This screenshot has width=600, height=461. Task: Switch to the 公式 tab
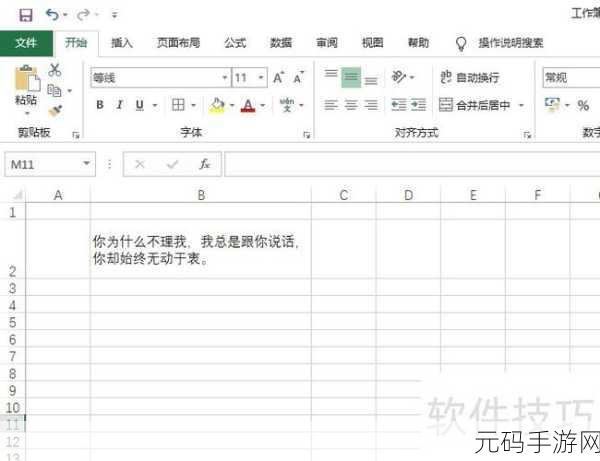click(235, 42)
